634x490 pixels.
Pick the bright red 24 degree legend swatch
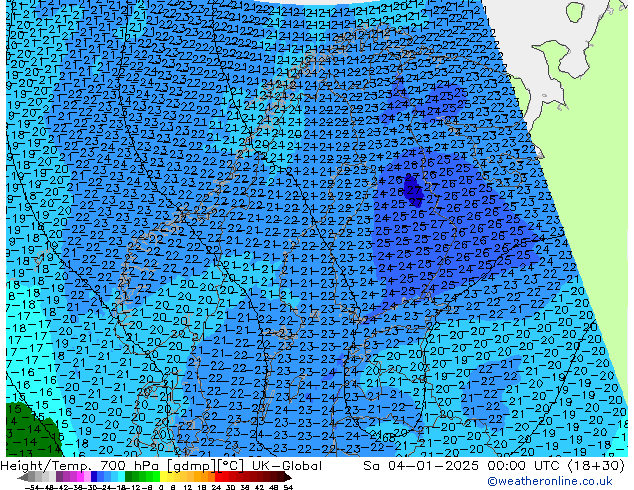218,477
